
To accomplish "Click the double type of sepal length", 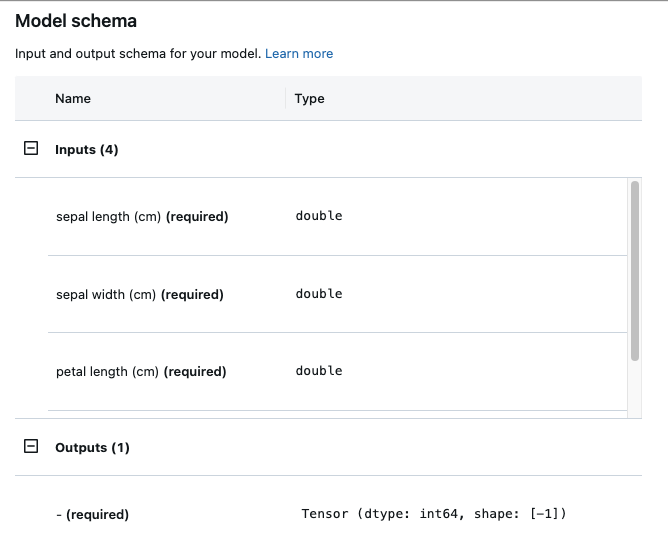I will (319, 216).
